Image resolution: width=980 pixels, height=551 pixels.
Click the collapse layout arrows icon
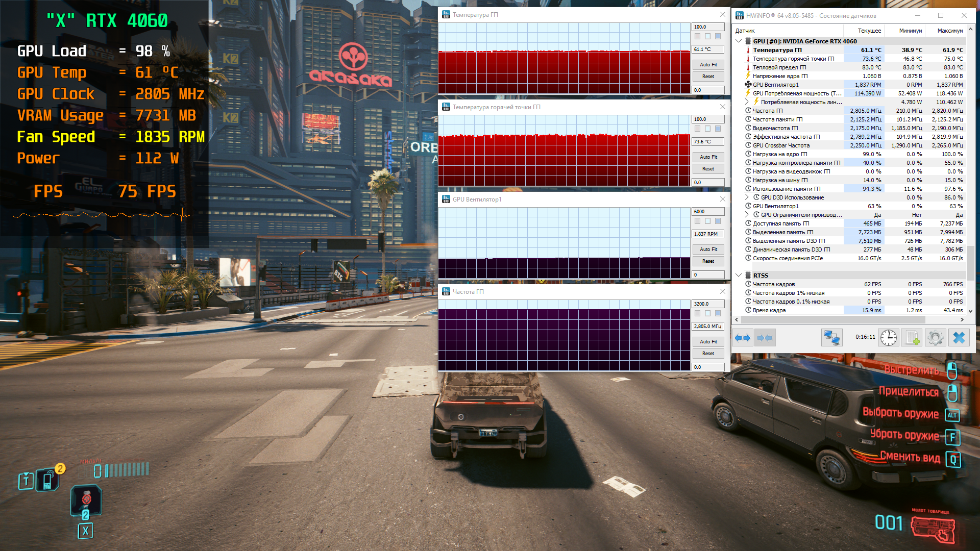point(765,338)
